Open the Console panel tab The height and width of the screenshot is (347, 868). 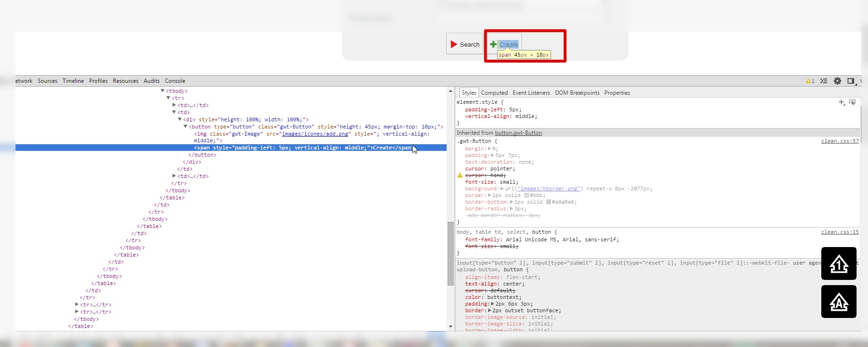click(x=175, y=81)
